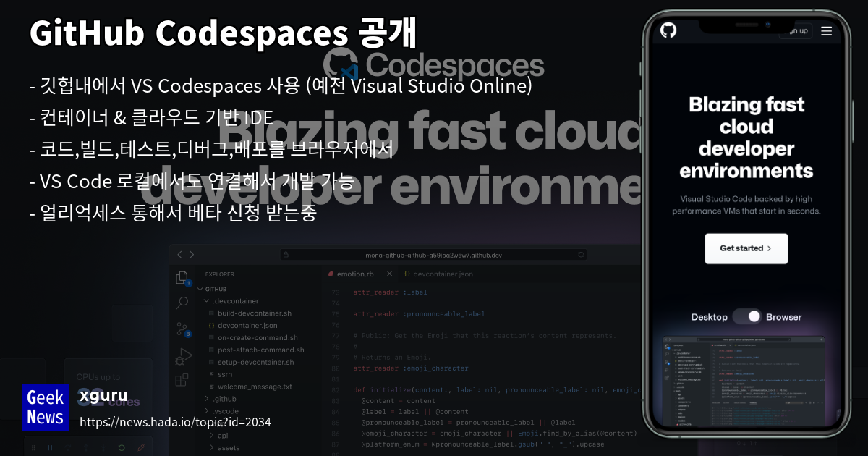868x456 pixels.
Task: Click the lock icon in the address bar
Action: 286,254
